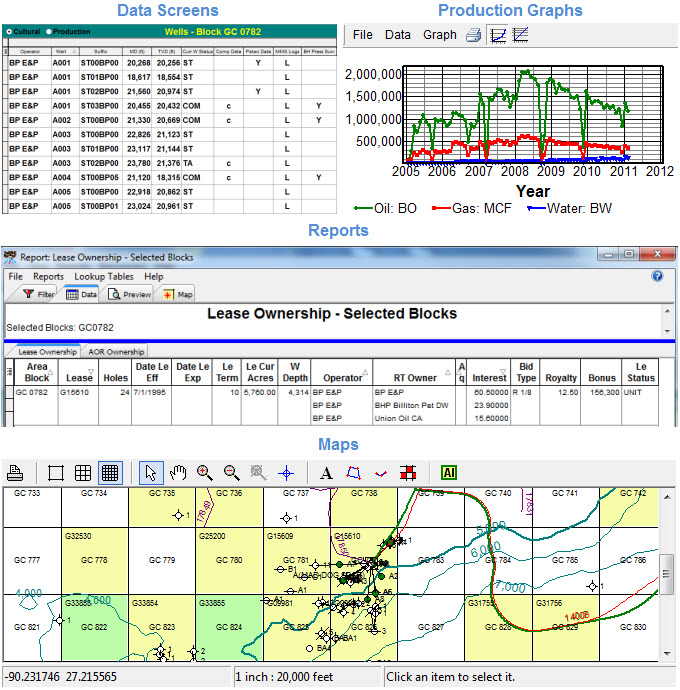Viewport: 680px width, 690px height.
Task: Choose the text label A tool
Action: [326, 472]
